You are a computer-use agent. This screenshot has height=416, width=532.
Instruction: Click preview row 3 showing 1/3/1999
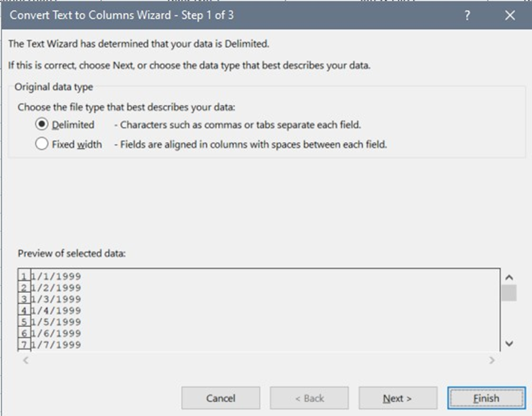tap(55, 299)
